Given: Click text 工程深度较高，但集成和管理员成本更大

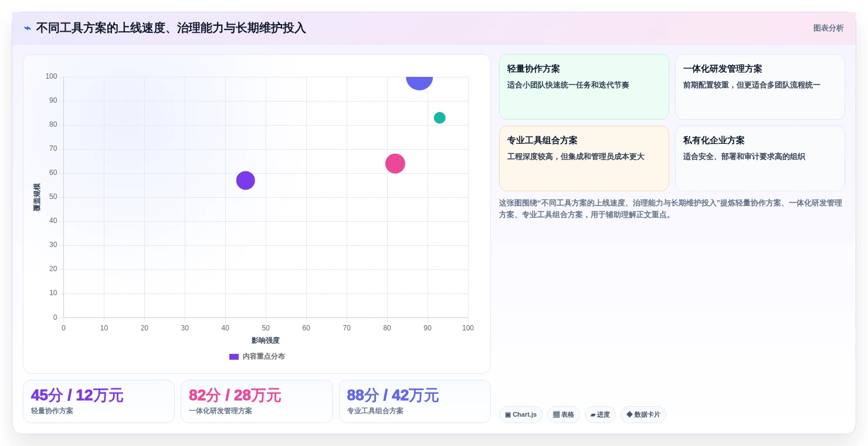Looking at the screenshot, I should [x=575, y=157].
